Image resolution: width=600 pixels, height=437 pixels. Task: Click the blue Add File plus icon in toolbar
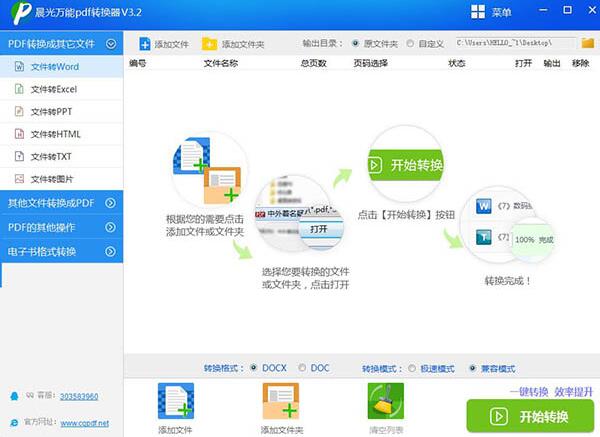point(145,44)
